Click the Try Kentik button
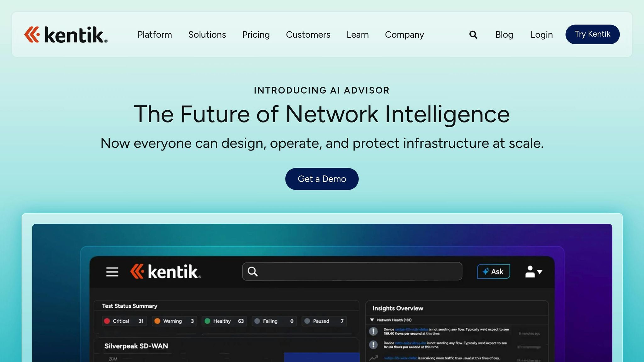This screenshot has height=362, width=644. 592,34
